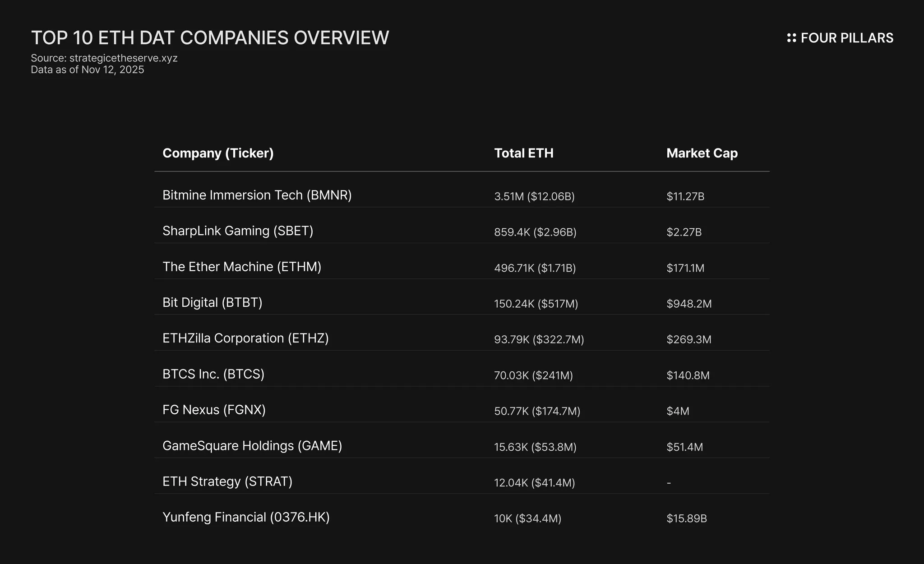Screen dimensions: 924x564
Task: Click the Data as of Nov 12, 2025 text
Action: coord(87,69)
